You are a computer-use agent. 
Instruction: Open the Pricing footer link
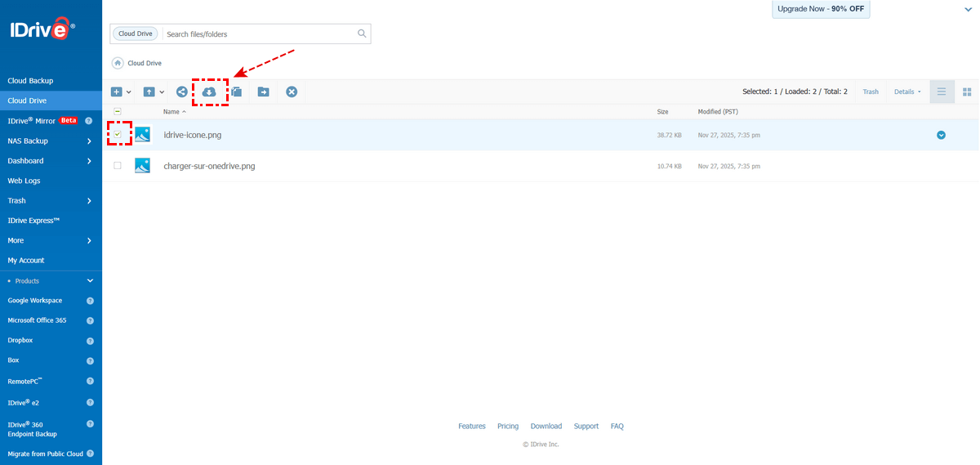[508, 426]
